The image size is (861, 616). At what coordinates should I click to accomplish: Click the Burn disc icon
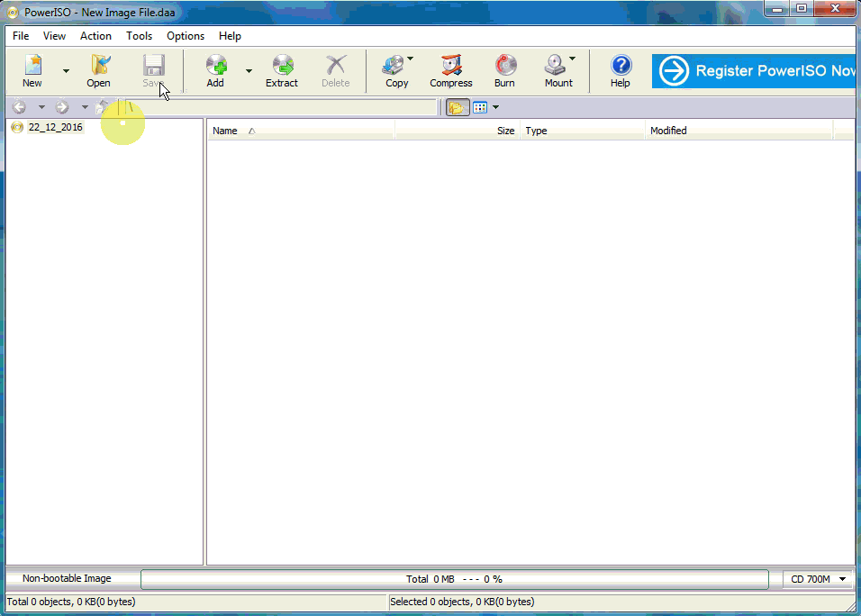[x=504, y=70]
